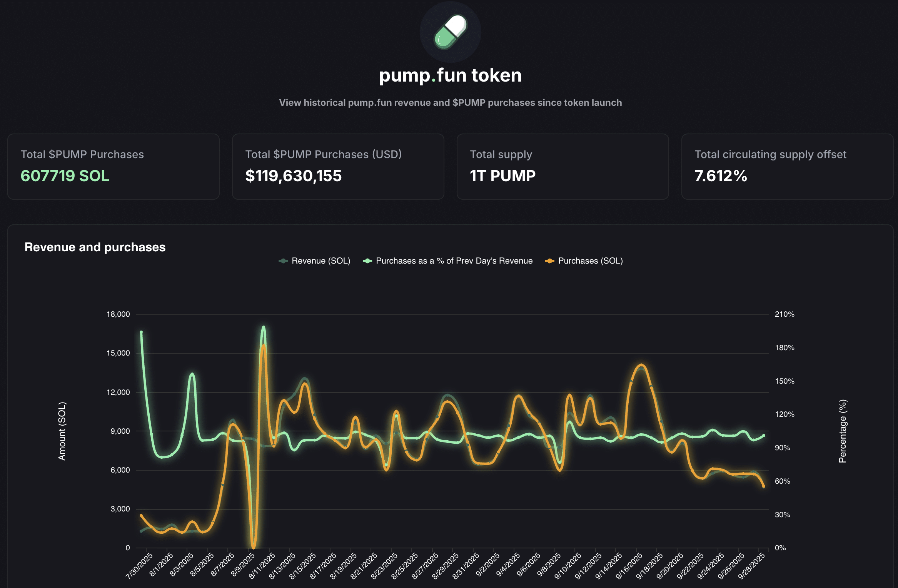
Task: Click the orange dot icon beside Purchases (SOL)
Action: coord(549,261)
